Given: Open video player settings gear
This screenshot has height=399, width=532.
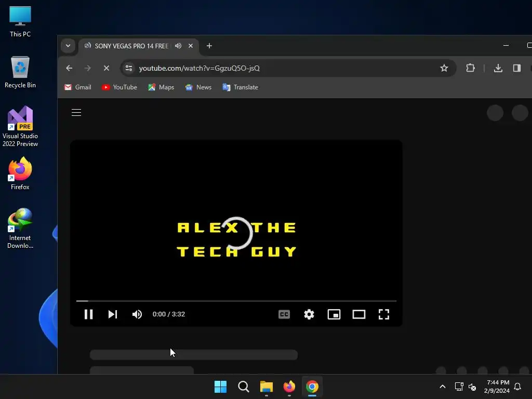Looking at the screenshot, I should tap(309, 314).
